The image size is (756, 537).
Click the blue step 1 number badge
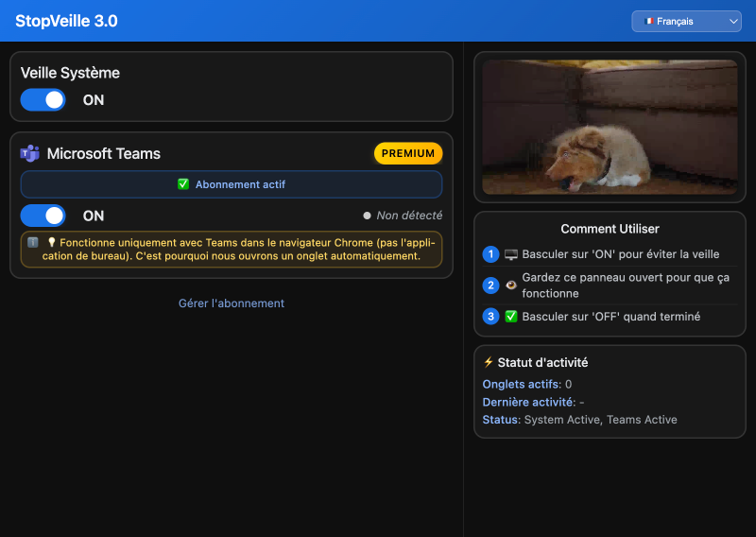tap(490, 254)
